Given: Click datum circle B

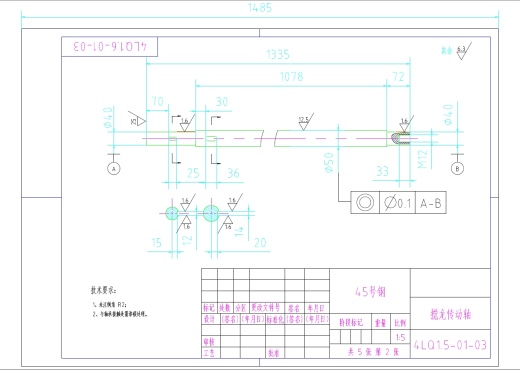Looking at the screenshot, I should click(x=457, y=168).
